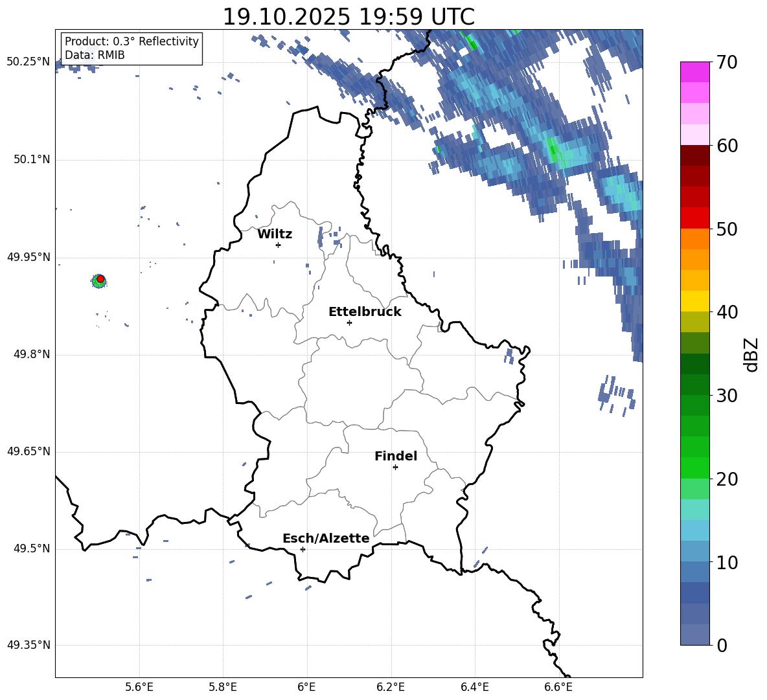767x700 pixels.
Task: Click the 6.6°E longitude label
Action: 558,687
